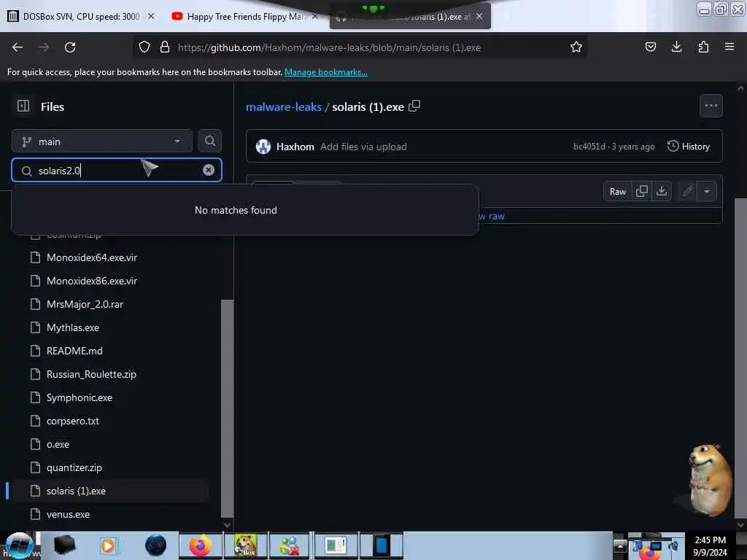
Task: Open the Haxhom author link
Action: [x=295, y=147]
